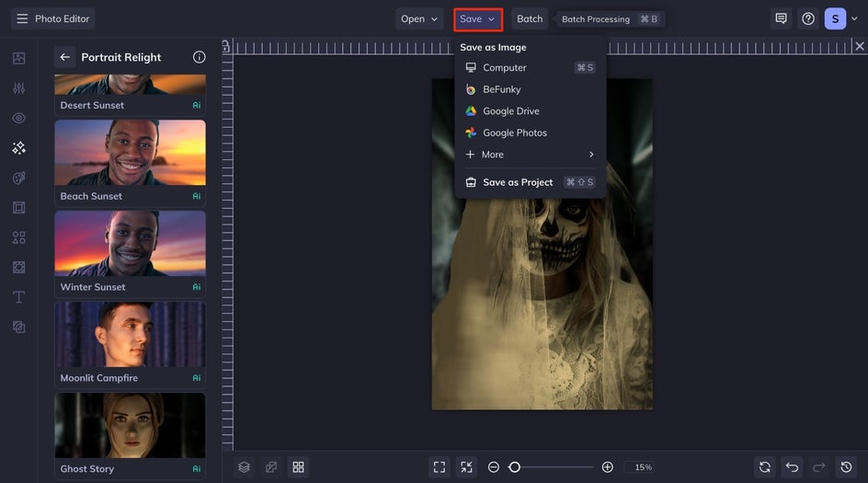This screenshot has height=483, width=868.
Task: Choose Save as Project
Action: pyautogui.click(x=531, y=182)
